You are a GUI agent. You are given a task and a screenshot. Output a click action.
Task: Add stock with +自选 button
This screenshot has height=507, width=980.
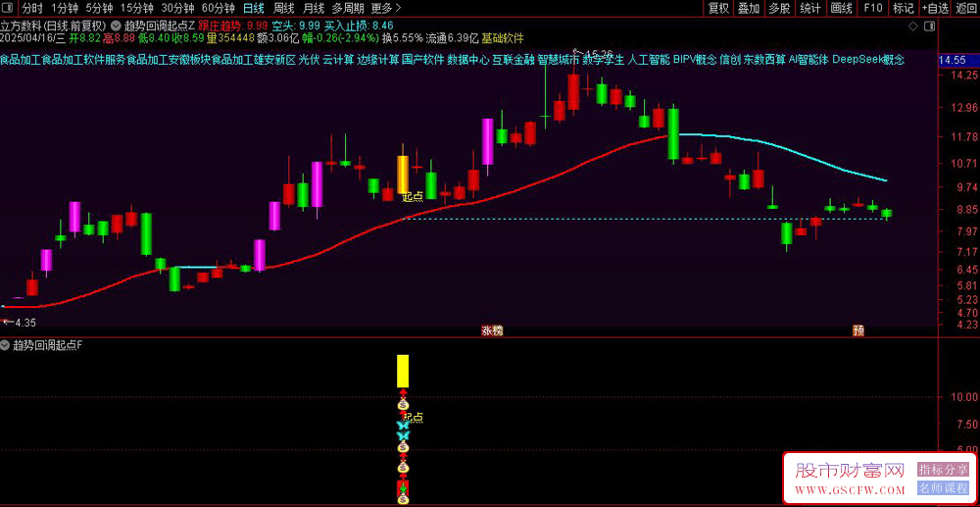click(x=934, y=8)
